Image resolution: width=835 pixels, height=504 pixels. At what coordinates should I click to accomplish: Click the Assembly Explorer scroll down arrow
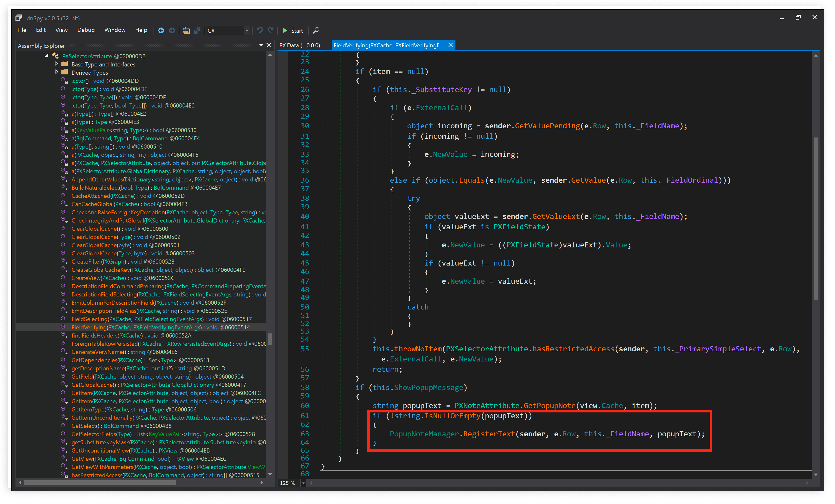tap(270, 475)
